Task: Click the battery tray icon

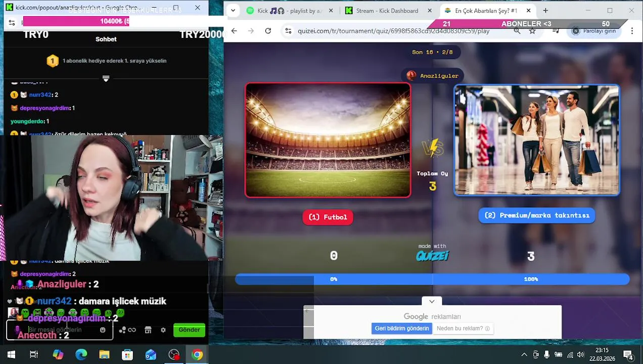Action: click(559, 355)
